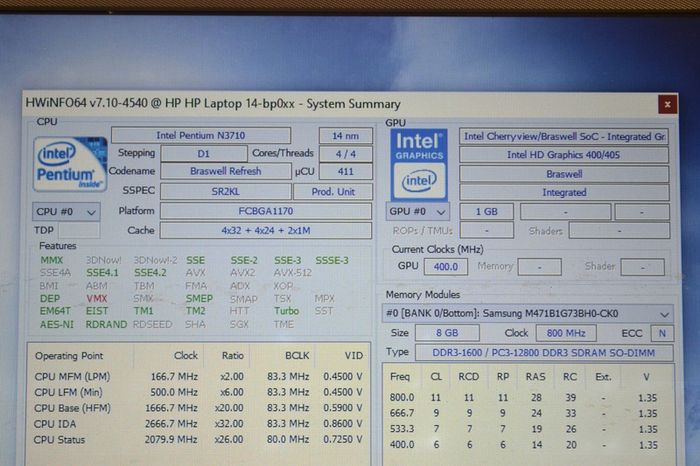Click the RDRAND feature flag
The height and width of the screenshot is (466, 700).
point(106,325)
